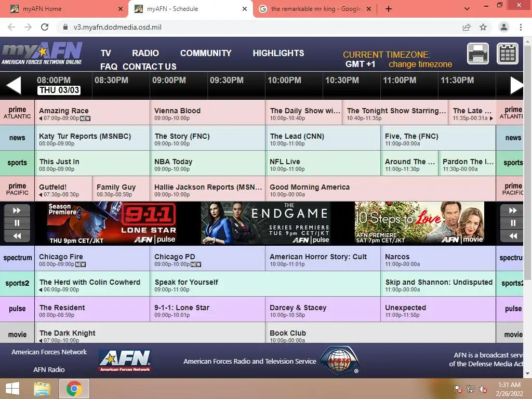The width and height of the screenshot is (532, 399).
Task: Click American Forces Network footer link
Action: pos(49,352)
